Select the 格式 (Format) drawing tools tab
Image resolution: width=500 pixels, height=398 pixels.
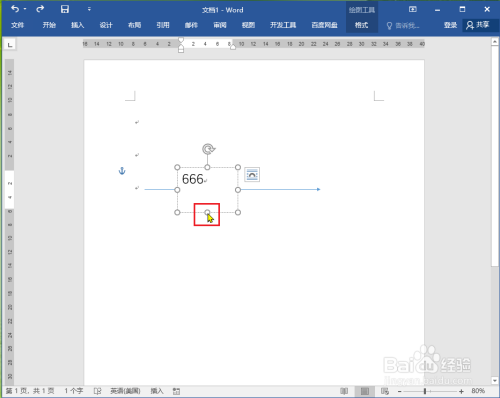point(362,25)
